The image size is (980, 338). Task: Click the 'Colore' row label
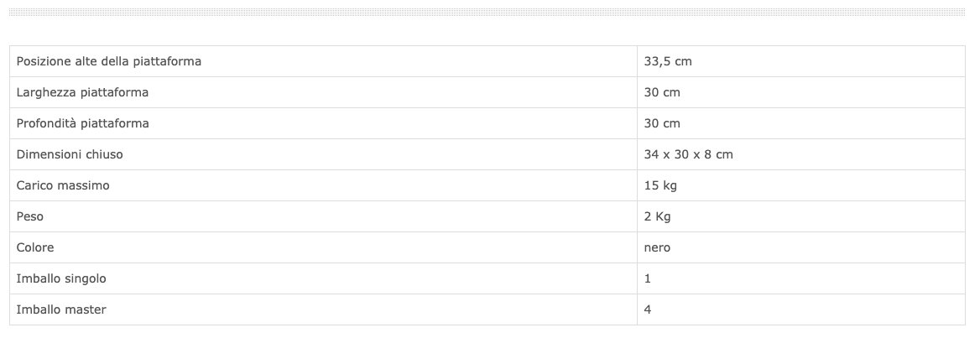[x=35, y=247]
